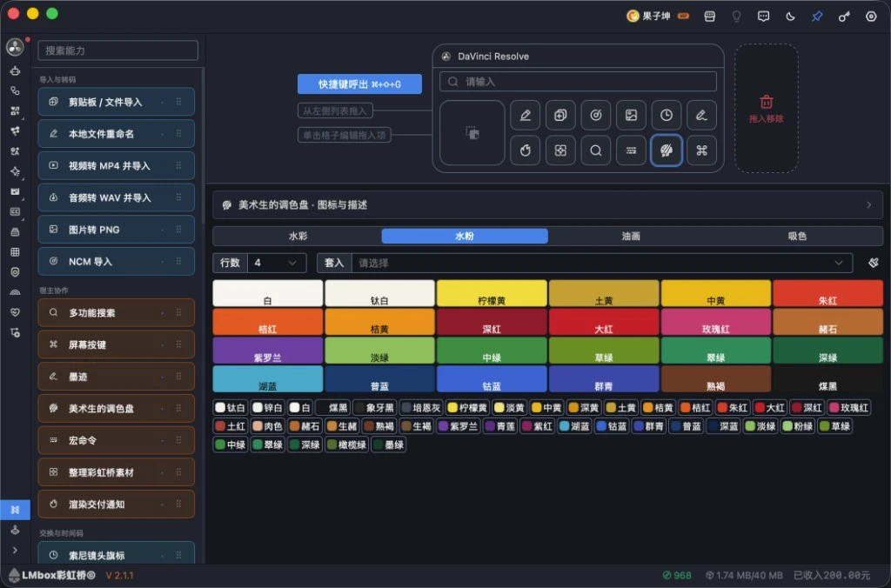Pick the 湖蓝 large color swatch

pyautogui.click(x=268, y=379)
